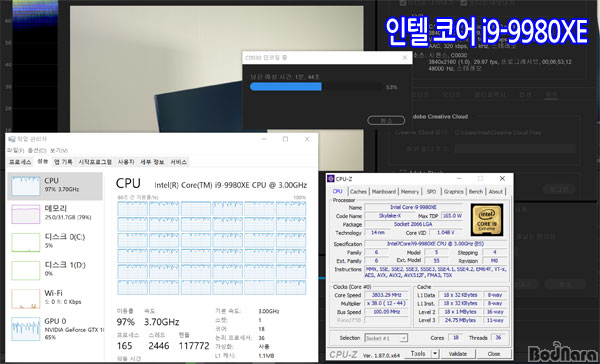Switch to 앱 기록 tab
600x364 pixels.
[63, 162]
